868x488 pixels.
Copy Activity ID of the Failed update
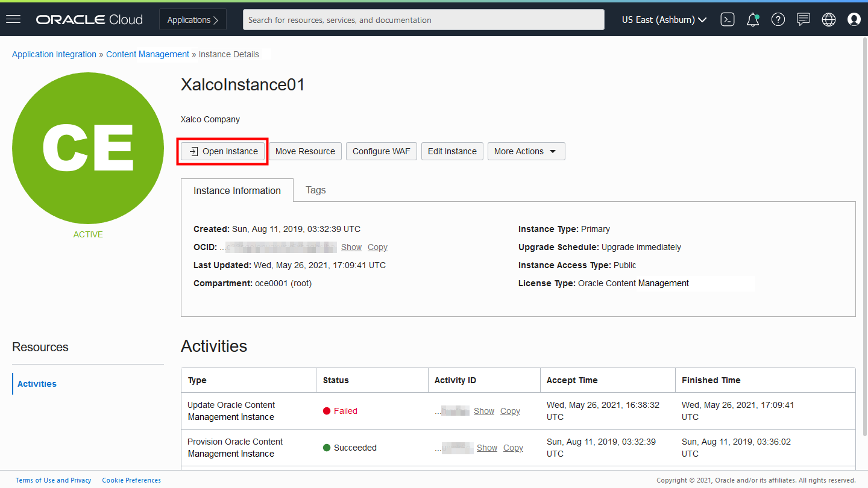click(x=510, y=411)
